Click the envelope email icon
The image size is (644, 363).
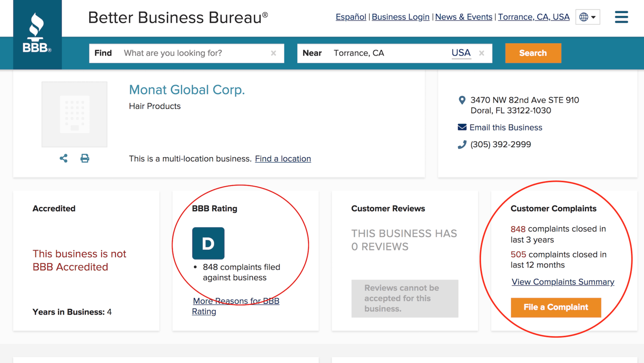[x=462, y=127]
